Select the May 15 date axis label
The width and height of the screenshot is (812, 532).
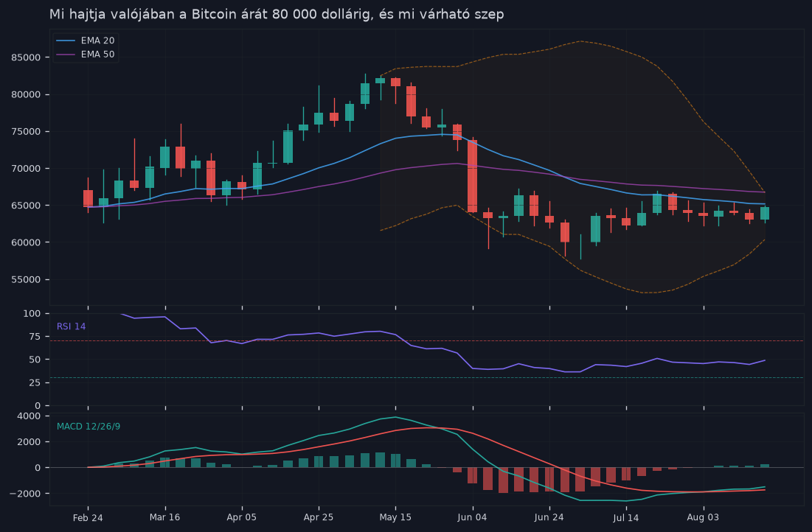tap(395, 517)
